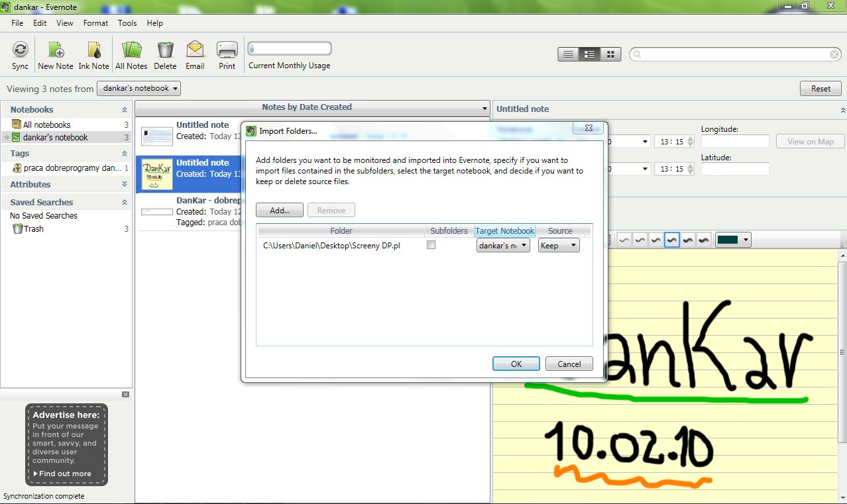The width and height of the screenshot is (847, 504).
Task: Collapse the Saved Searches sidebar section
Action: [x=125, y=202]
